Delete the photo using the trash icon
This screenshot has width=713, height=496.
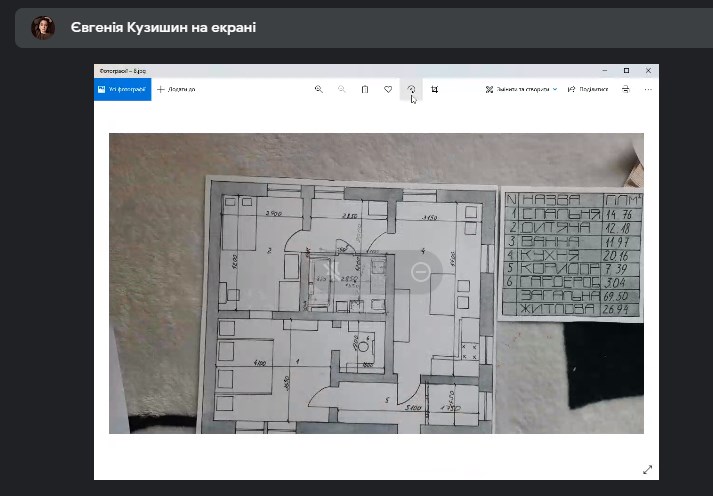[x=365, y=90]
